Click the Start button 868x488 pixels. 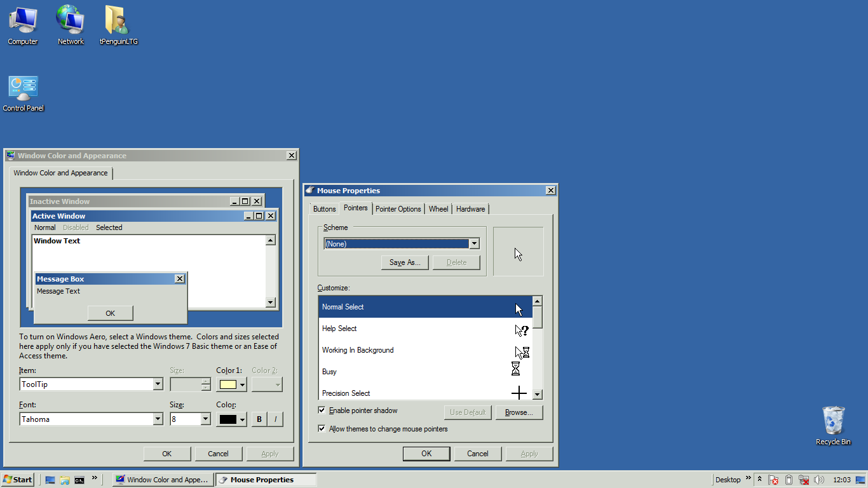(x=18, y=480)
